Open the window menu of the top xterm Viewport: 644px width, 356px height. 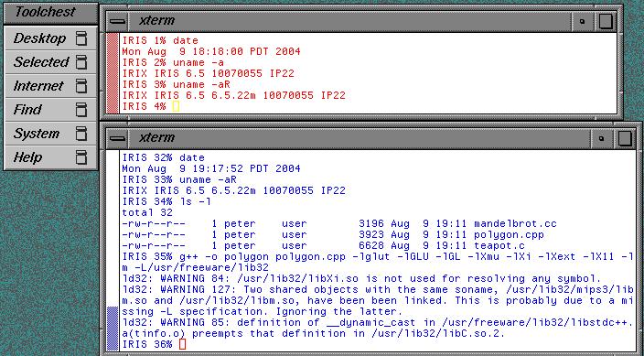pyautogui.click(x=117, y=21)
